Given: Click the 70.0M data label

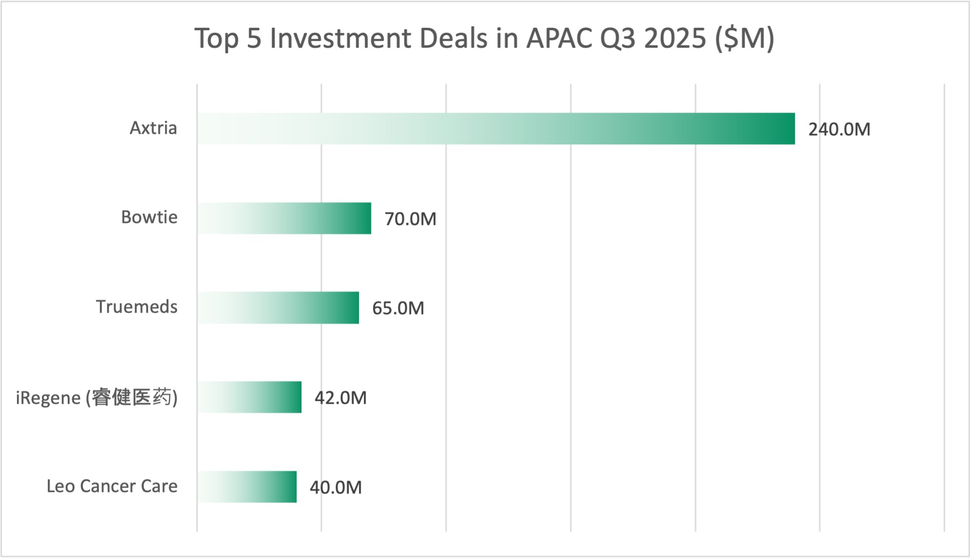Looking at the screenshot, I should click(410, 219).
